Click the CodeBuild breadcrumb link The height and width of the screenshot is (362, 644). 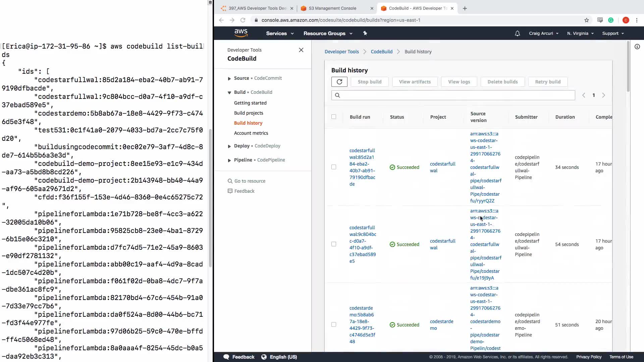[381, 52]
